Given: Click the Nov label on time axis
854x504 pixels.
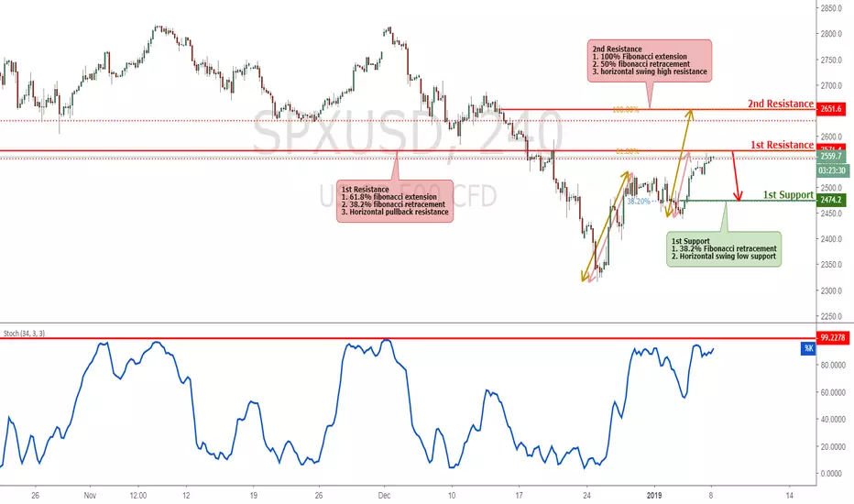Looking at the screenshot, I should click(90, 495).
